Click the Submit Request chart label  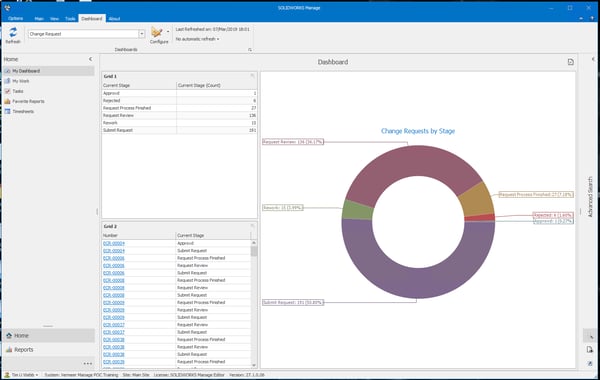(293, 302)
